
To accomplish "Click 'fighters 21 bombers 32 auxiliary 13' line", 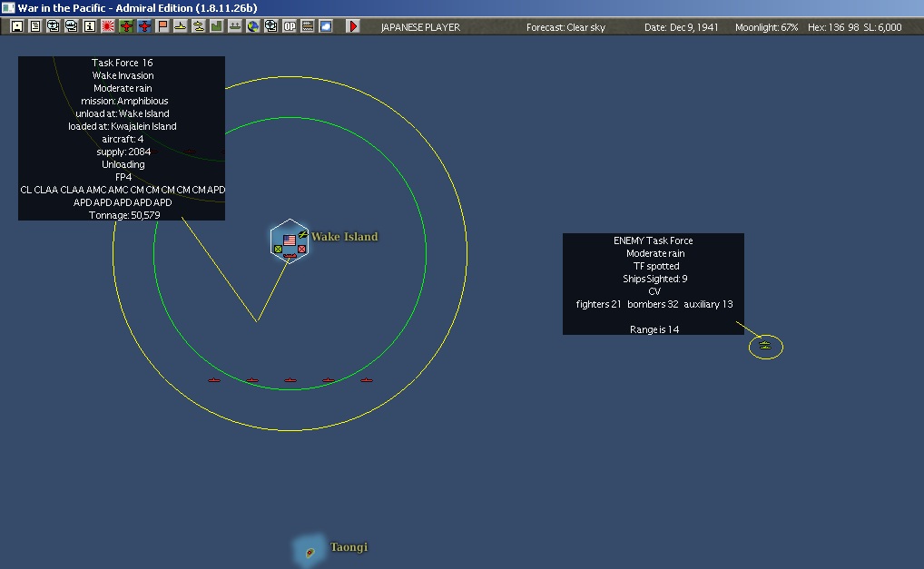I will (x=654, y=304).
